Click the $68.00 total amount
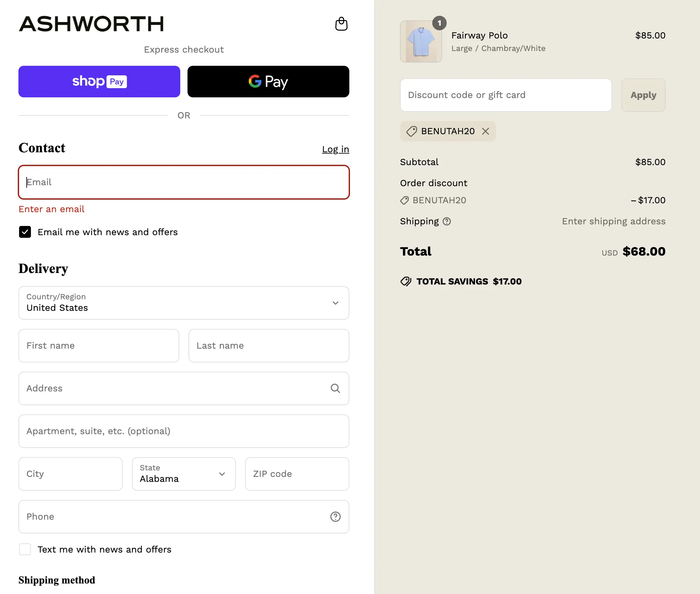The width and height of the screenshot is (700, 594). 644,252
